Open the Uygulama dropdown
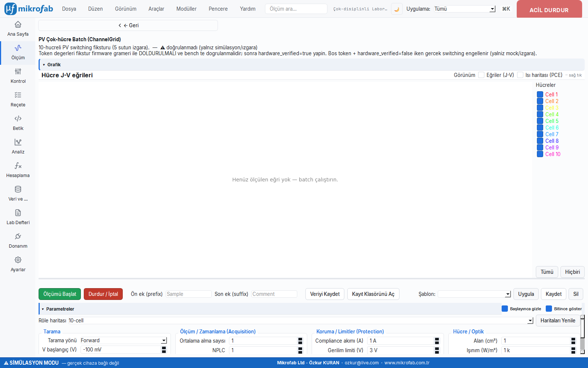Screen dimensions: 588x368 pos(465,9)
